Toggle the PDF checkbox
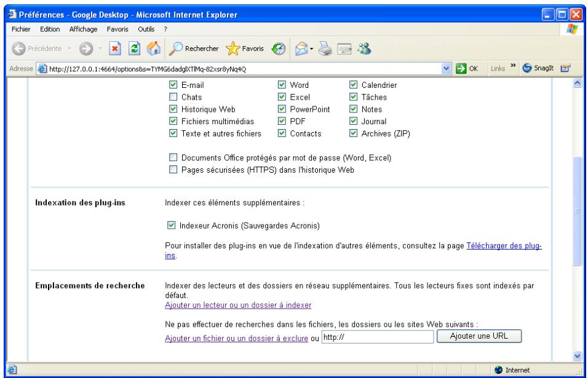 coord(282,121)
